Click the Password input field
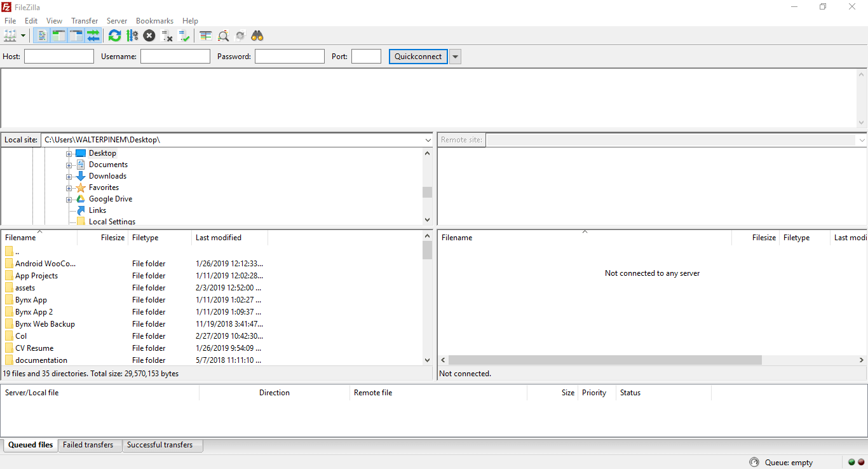 pyautogui.click(x=290, y=57)
